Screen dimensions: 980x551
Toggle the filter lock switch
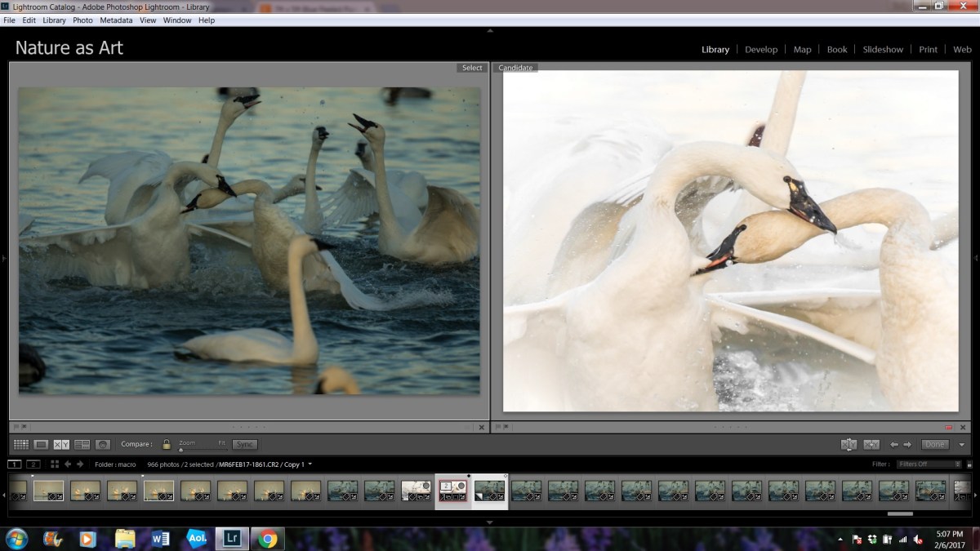[968, 464]
